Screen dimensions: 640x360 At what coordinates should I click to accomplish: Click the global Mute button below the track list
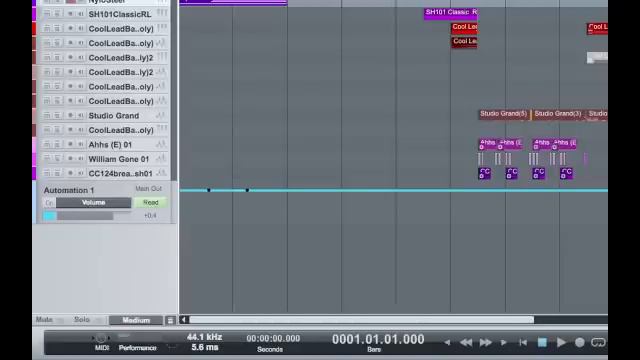pos(44,320)
